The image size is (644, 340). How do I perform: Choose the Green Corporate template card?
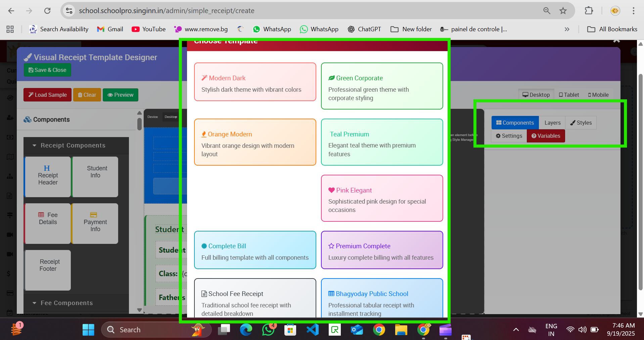[382, 86]
